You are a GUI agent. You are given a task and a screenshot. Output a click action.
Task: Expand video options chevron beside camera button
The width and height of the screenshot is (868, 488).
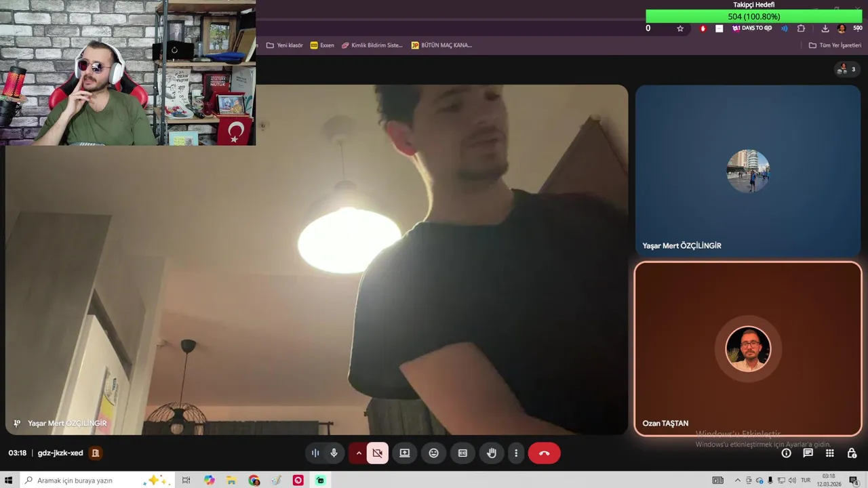coord(359,453)
